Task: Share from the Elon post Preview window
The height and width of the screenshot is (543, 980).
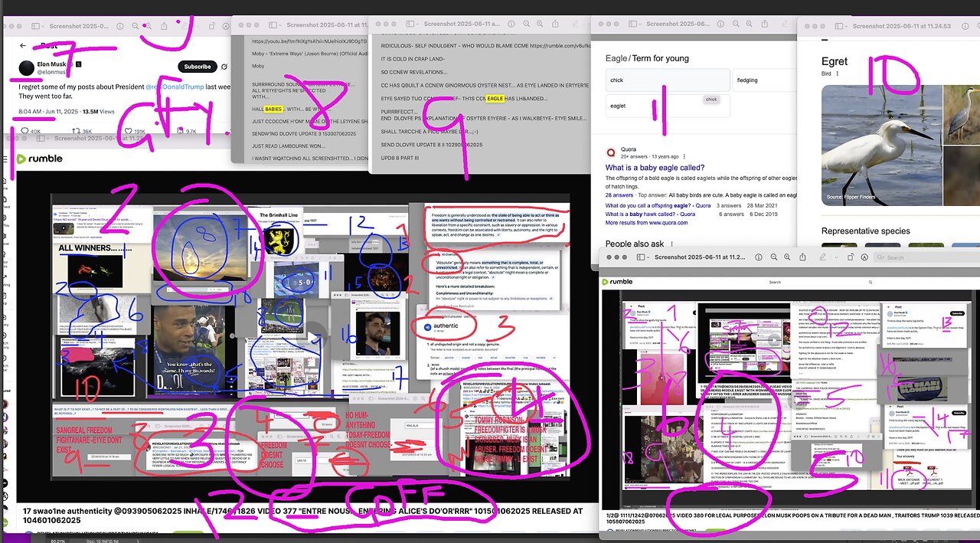Action: (x=164, y=26)
